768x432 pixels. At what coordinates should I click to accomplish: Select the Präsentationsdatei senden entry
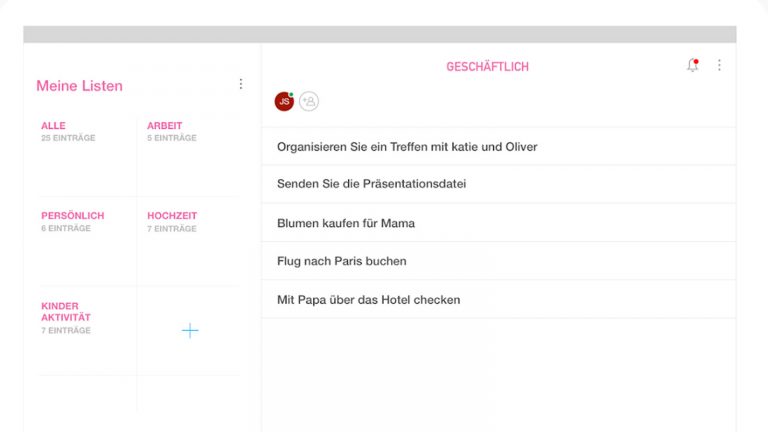[372, 185]
